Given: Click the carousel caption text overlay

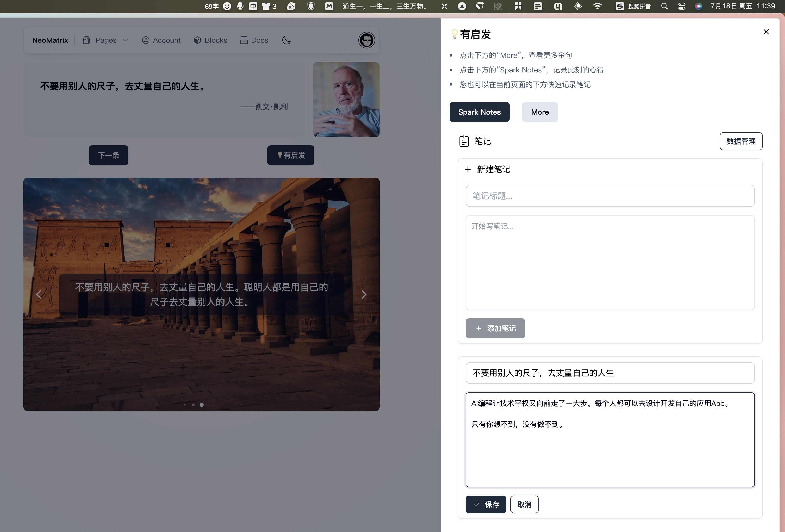Looking at the screenshot, I should pyautogui.click(x=201, y=294).
